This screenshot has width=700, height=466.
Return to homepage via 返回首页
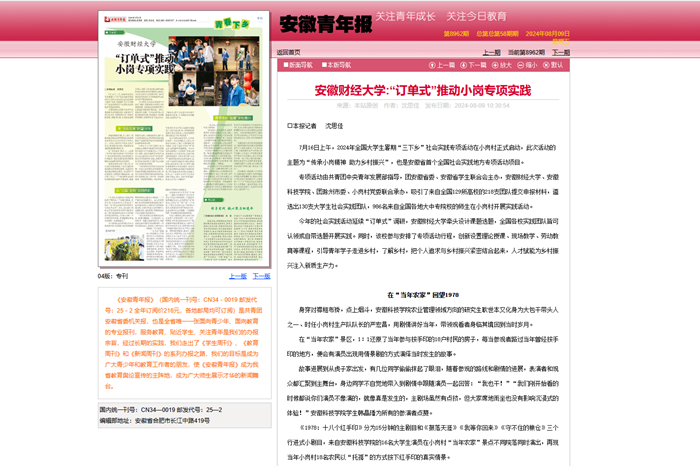point(288,52)
